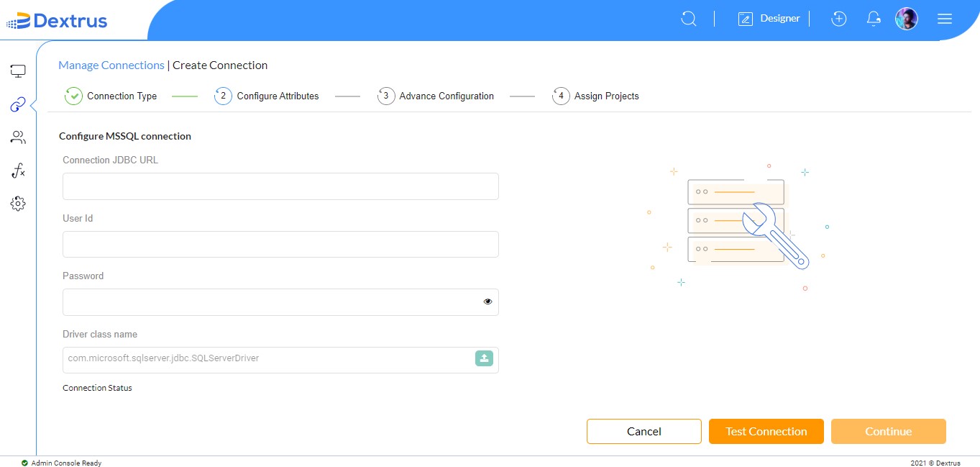This screenshot has height=467, width=980.
Task: Focus the User Id field
Action: tap(280, 245)
